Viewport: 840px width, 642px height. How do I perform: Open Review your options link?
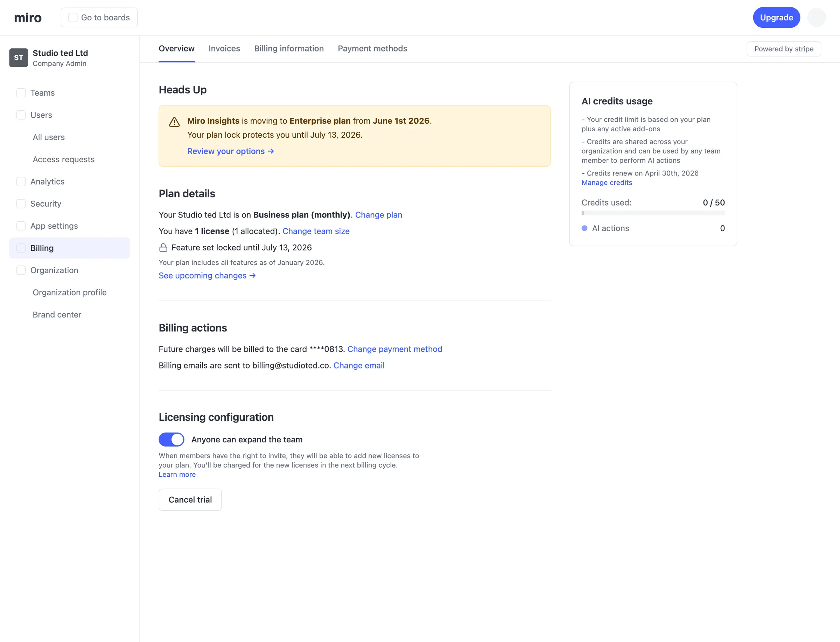[230, 151]
